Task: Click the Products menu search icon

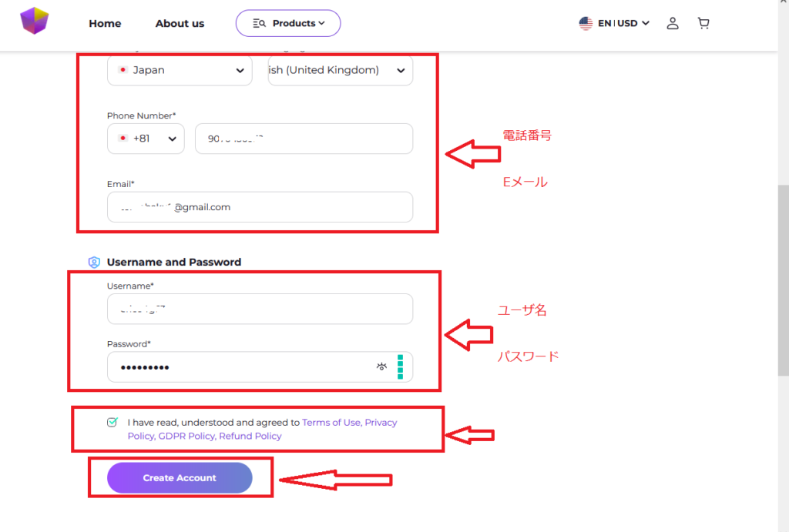Action: tap(259, 23)
